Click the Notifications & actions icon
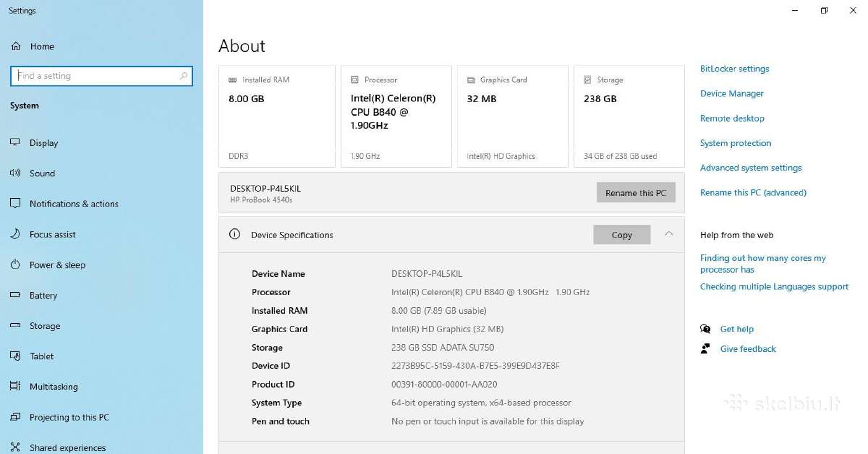 coord(15,204)
